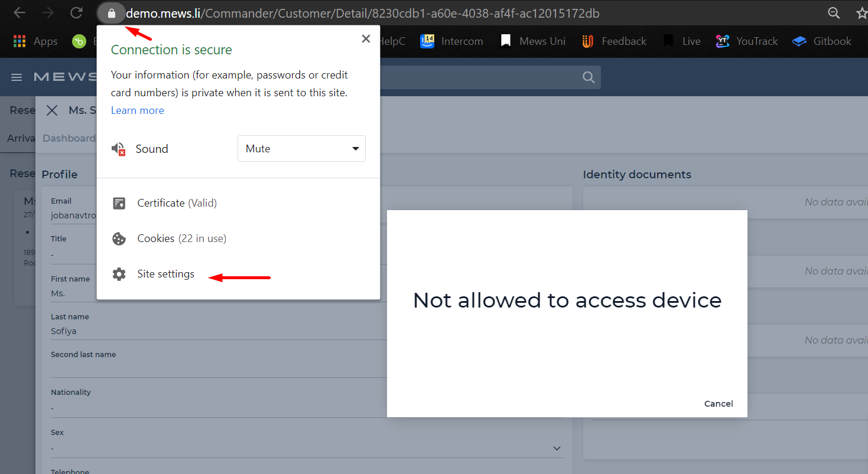Screen dimensions: 868x474
Task: Open the Mews hamburger menu
Action: (x=17, y=77)
